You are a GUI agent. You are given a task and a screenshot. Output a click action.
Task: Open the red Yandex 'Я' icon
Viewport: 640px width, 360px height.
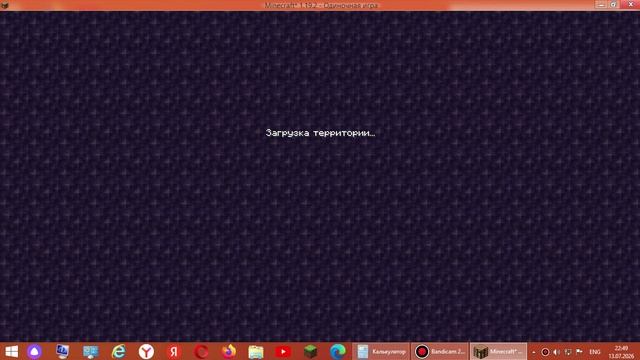coord(174,351)
